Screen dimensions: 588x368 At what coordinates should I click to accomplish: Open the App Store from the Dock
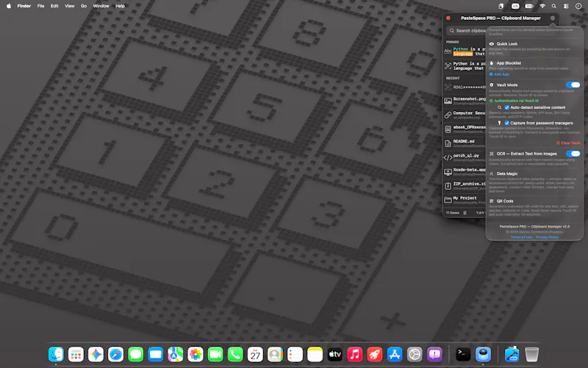pos(395,354)
